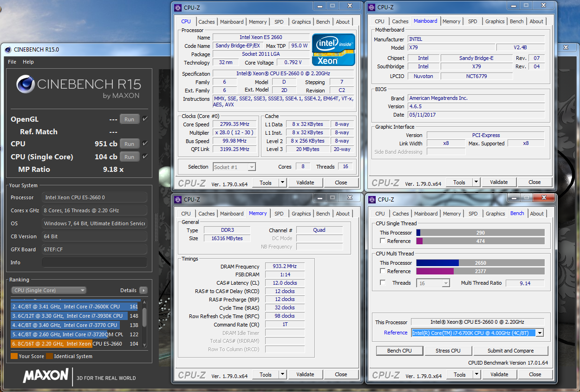This screenshot has width=580, height=392.
Task: Switch to SPD tab in CPU-Z Memory window
Action: click(279, 214)
